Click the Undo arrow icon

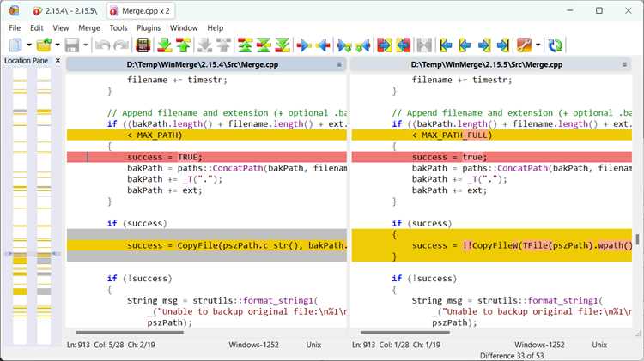click(102, 45)
